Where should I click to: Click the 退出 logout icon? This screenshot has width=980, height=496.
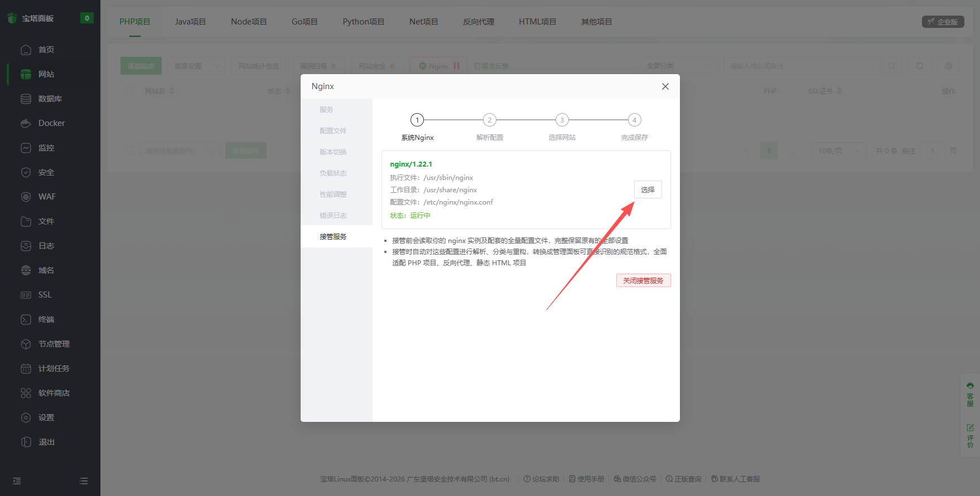coord(26,442)
